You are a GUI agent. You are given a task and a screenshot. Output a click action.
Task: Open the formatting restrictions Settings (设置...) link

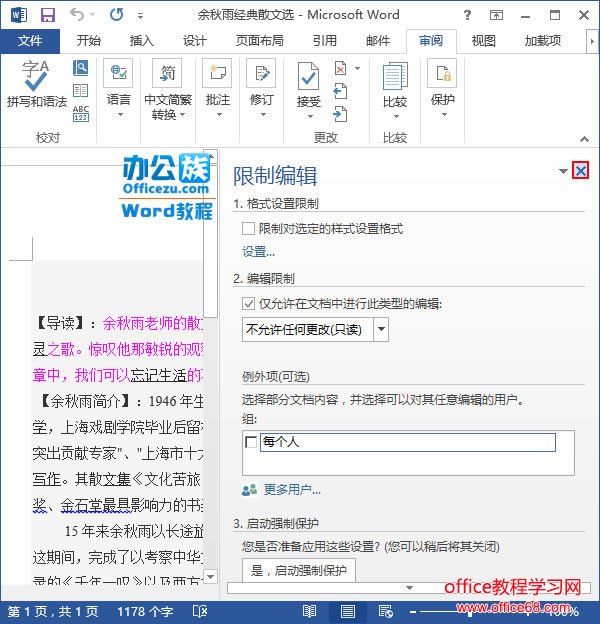click(x=259, y=252)
